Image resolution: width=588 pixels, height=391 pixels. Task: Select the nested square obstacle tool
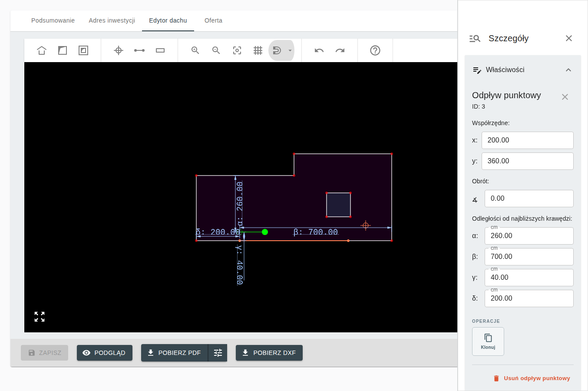tap(83, 50)
